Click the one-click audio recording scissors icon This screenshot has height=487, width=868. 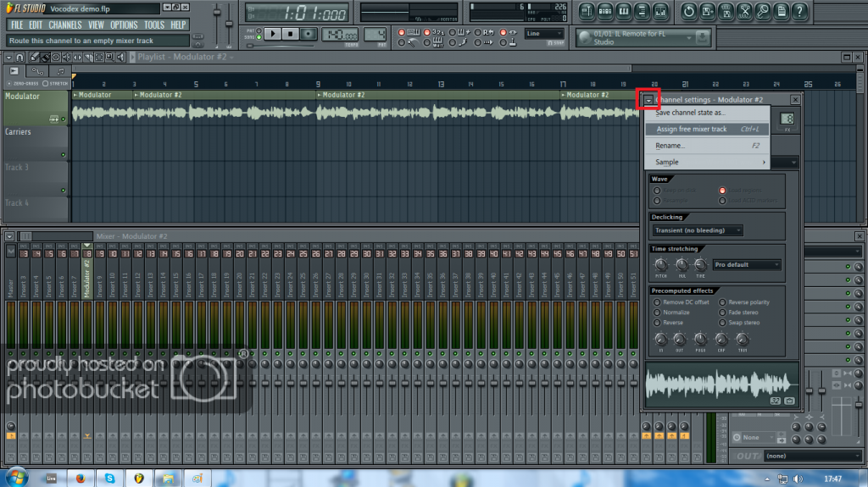point(744,11)
